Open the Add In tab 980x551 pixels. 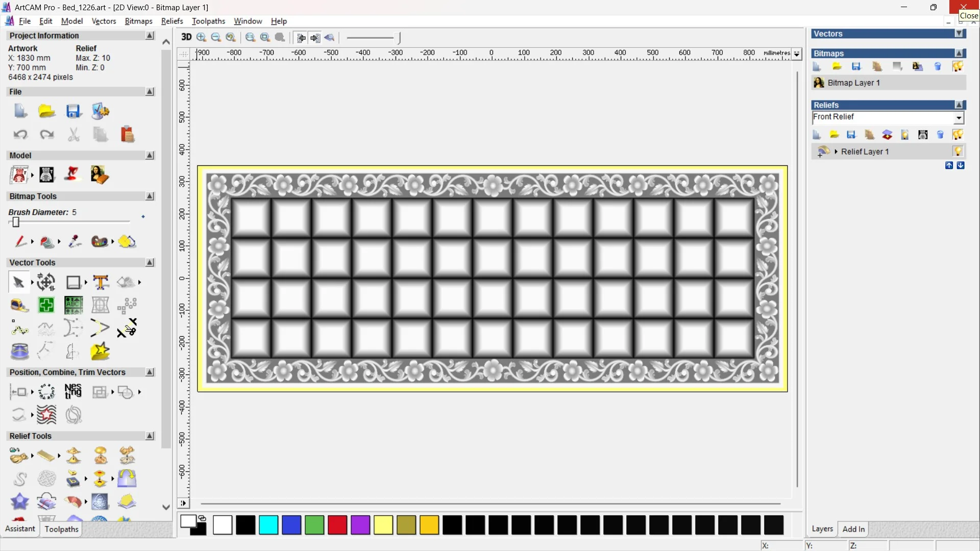[853, 529]
